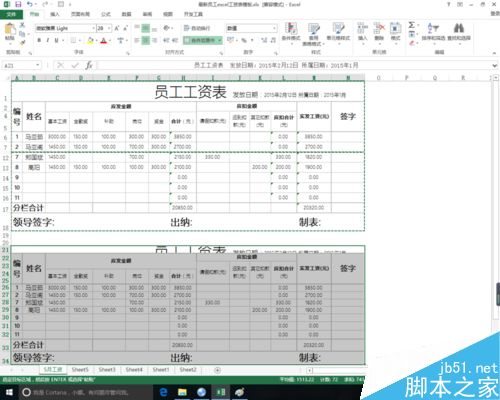Open the font name dropdown
This screenshot has height=400, width=500.
point(93,28)
